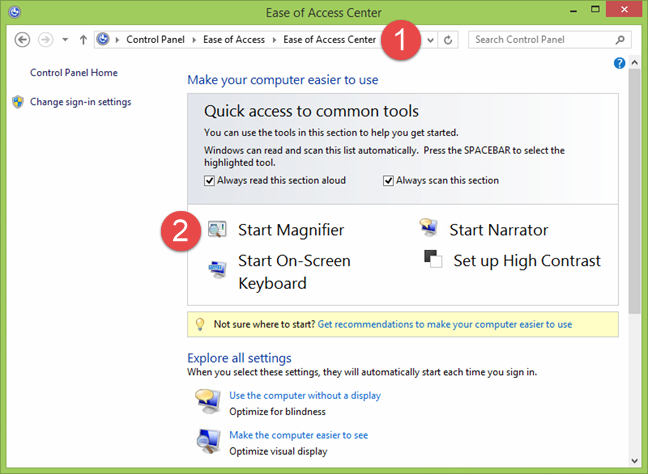
Task: Open Use the computer without a display link
Action: pos(305,395)
